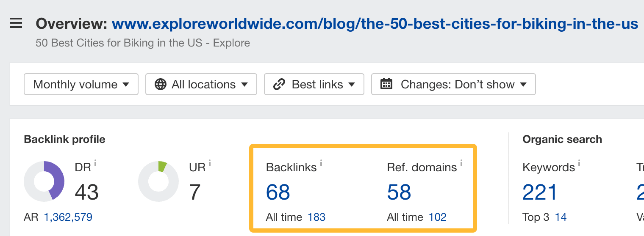The image size is (644, 236).
Task: Click the UR label
Action: (197, 167)
